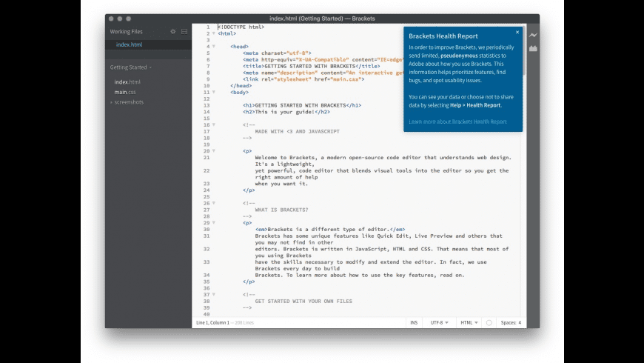Toggle INS insert mode in status bar

414,323
